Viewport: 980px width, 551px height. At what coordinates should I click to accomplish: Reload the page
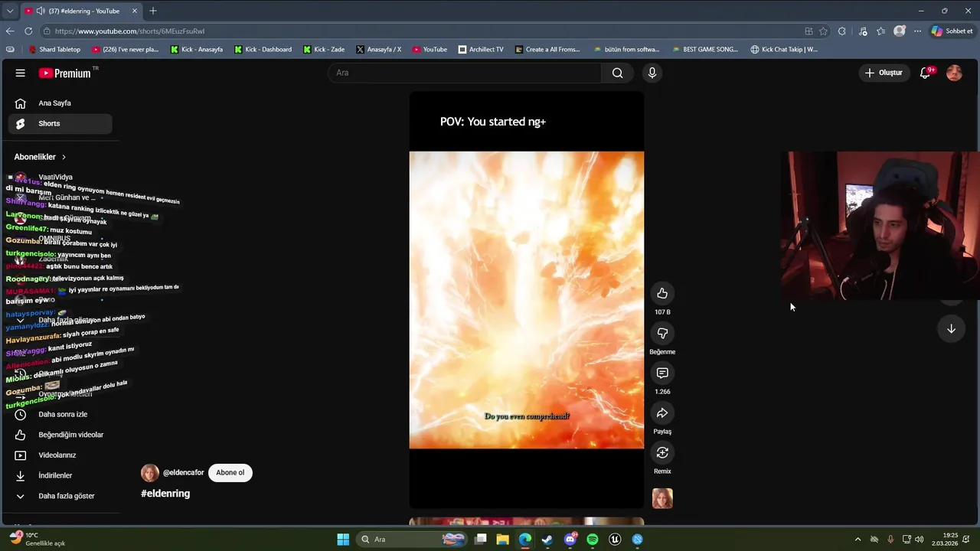tap(28, 31)
